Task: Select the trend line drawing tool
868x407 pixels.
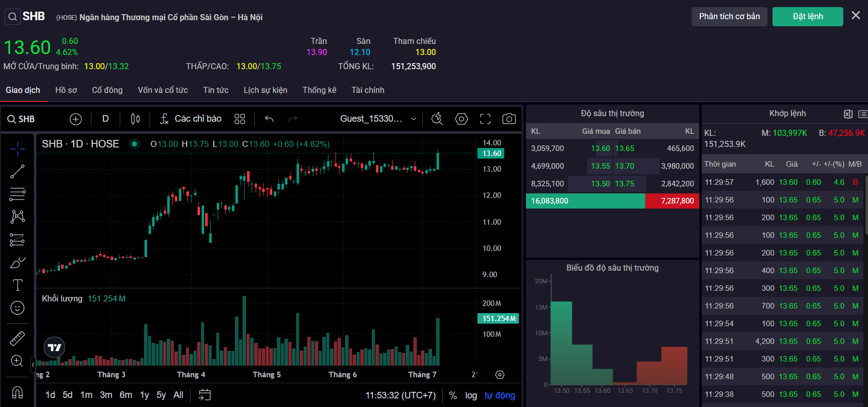Action: [x=18, y=172]
